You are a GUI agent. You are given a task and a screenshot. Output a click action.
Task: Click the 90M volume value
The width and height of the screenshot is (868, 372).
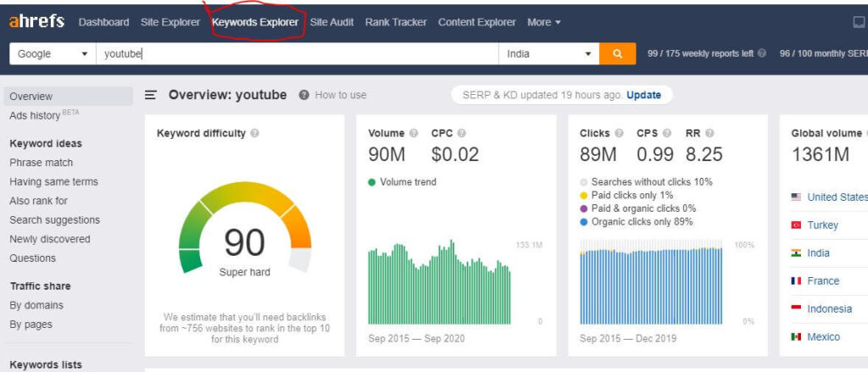(x=387, y=154)
